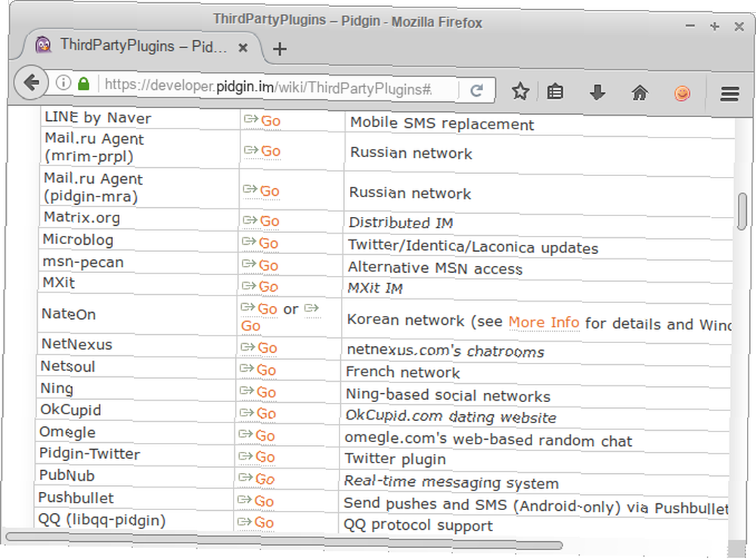Screen dimensions: 756x560
Task: Open the Go link for Microblog
Action: [x=268, y=243]
